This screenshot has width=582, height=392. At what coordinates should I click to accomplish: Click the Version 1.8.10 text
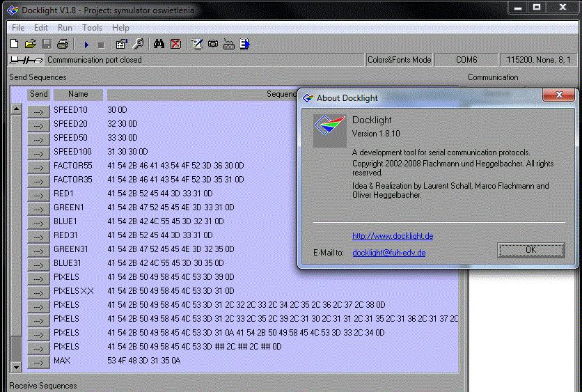(x=376, y=134)
